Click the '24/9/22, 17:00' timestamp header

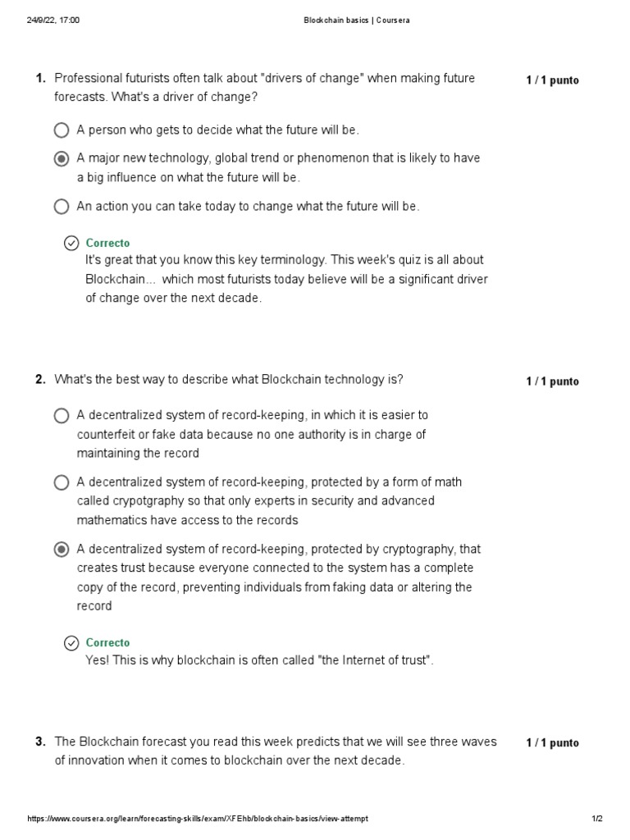53,20
